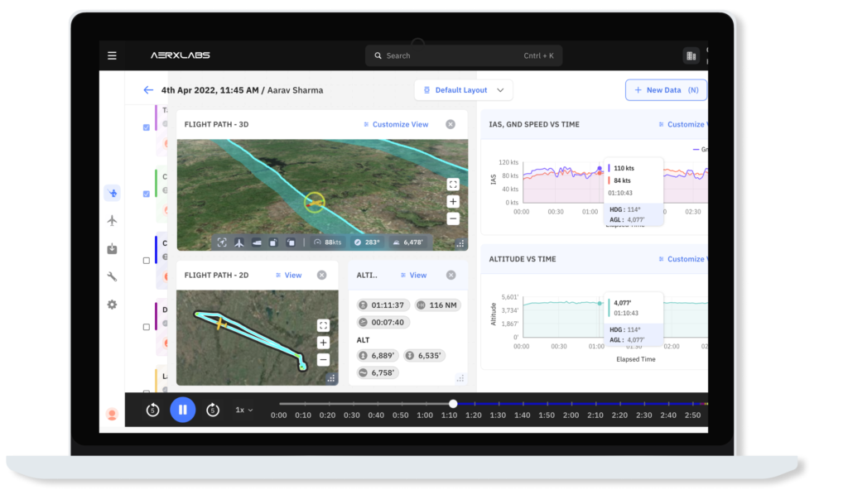The width and height of the screenshot is (848, 504).
Task: Close the Flight Path 2D panel
Action: 322,275
